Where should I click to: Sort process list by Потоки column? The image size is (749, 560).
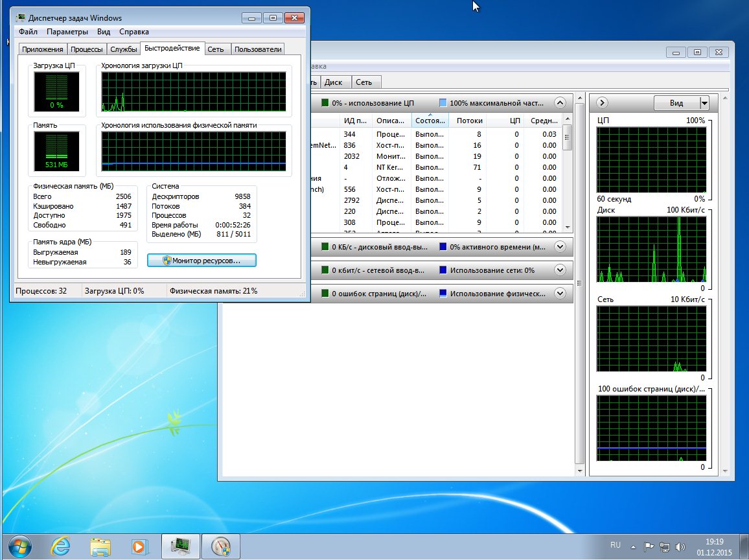pos(469,121)
